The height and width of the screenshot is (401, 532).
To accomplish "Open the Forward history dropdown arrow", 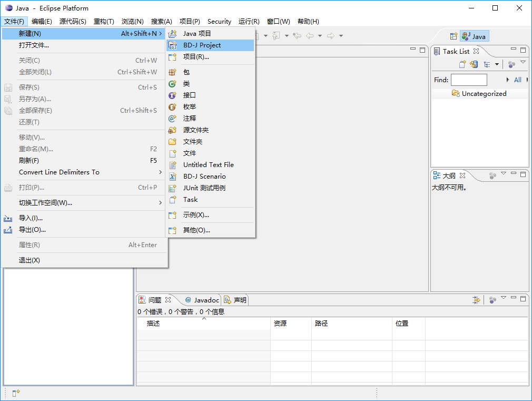I will click(x=341, y=36).
